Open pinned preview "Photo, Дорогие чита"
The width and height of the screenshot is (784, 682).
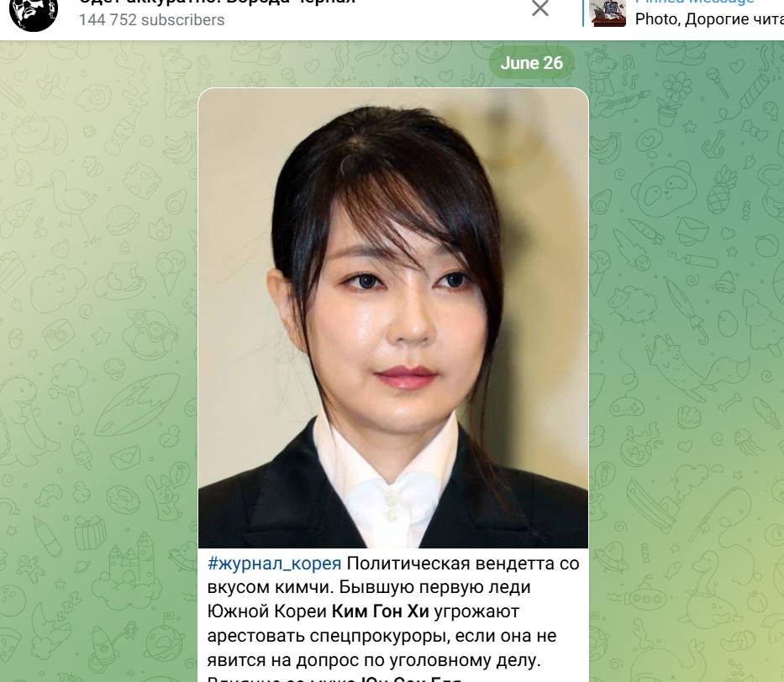click(709, 19)
